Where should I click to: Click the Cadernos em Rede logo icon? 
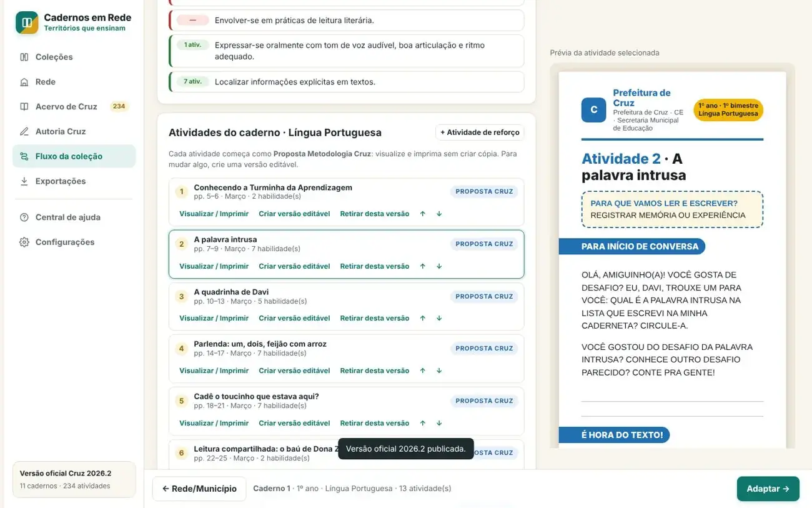pos(27,22)
